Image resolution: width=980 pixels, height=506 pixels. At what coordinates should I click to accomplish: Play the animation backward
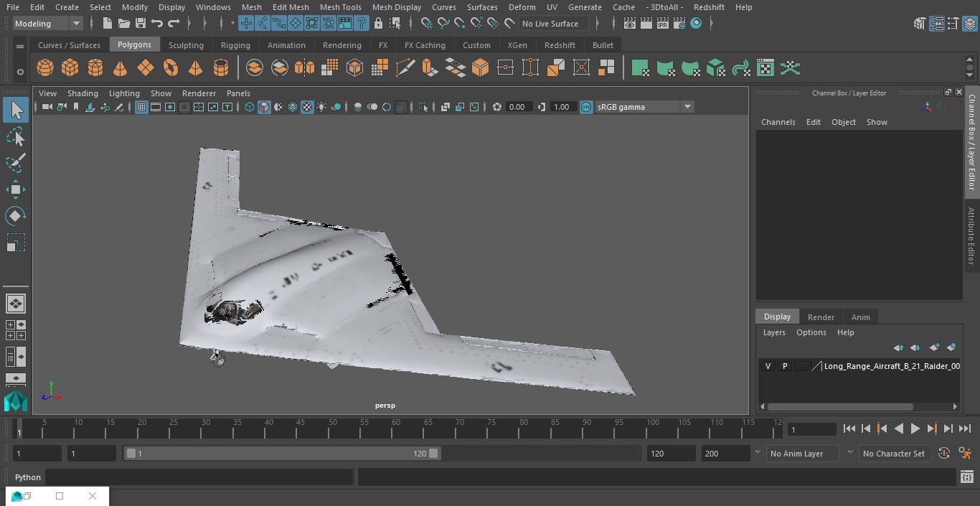pyautogui.click(x=898, y=428)
